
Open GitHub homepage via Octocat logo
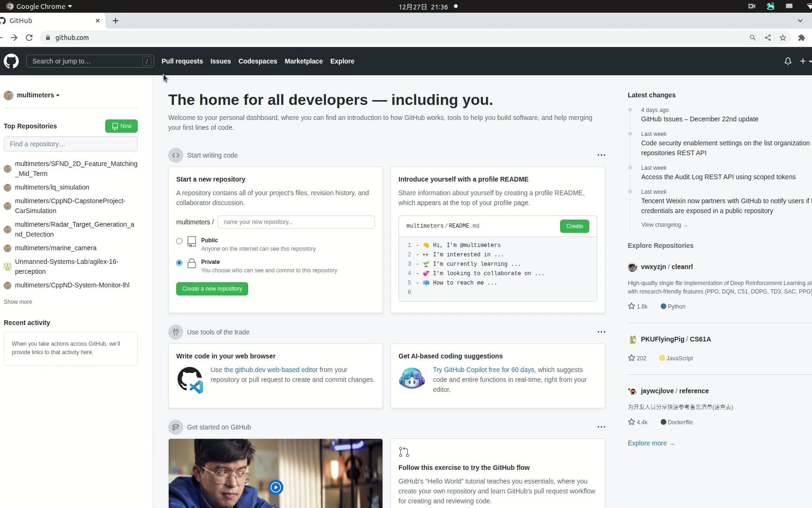11,61
